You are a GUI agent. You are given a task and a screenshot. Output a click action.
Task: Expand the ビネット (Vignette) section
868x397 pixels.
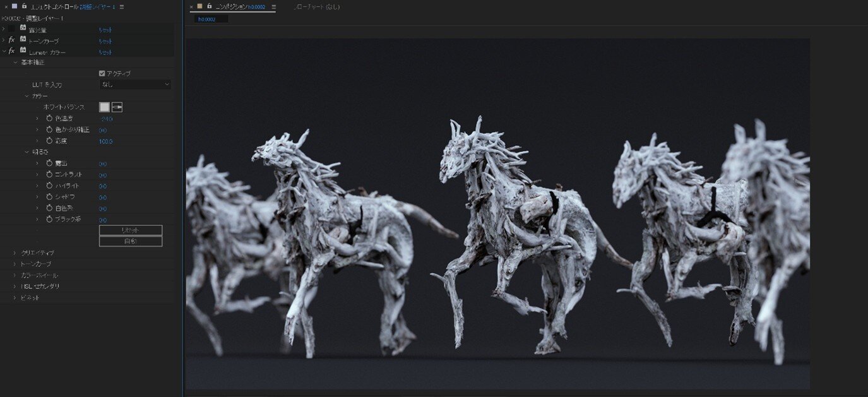pyautogui.click(x=15, y=297)
